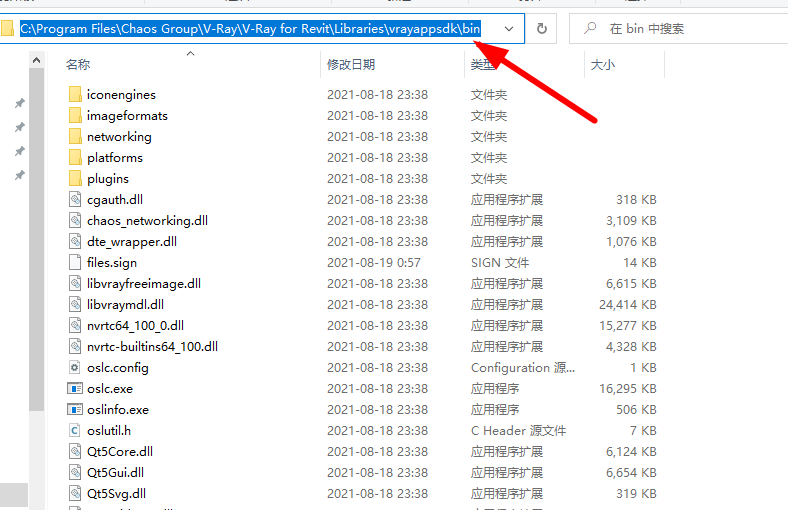Viewport: 788px width, 510px height.
Task: Select libvrayfreeimage.dll file name
Action: pyautogui.click(x=144, y=284)
